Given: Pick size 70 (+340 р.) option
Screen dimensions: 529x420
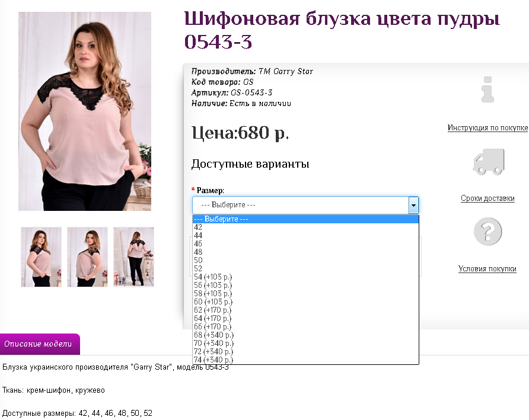Looking at the screenshot, I should (x=305, y=343).
